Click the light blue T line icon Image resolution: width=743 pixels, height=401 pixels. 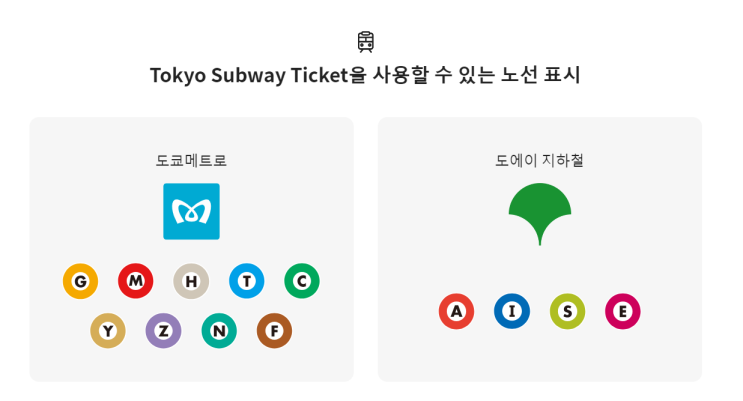246,281
